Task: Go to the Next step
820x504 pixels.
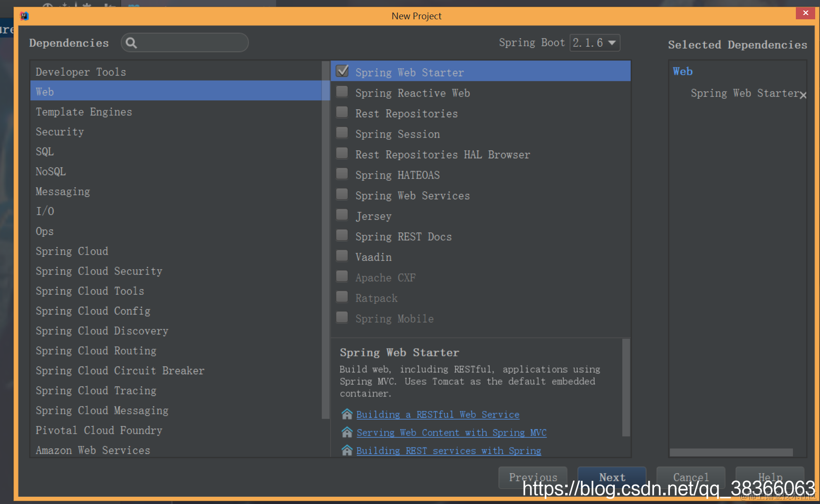Action: coord(612,477)
